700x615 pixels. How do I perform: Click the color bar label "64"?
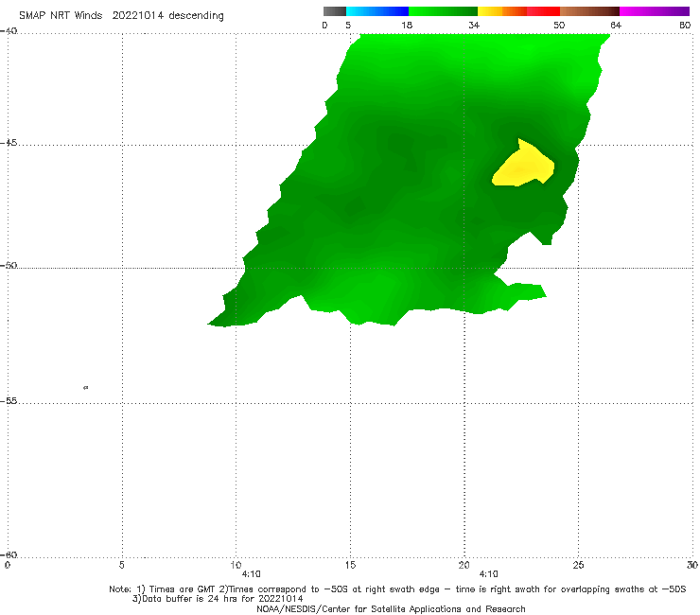click(x=616, y=25)
